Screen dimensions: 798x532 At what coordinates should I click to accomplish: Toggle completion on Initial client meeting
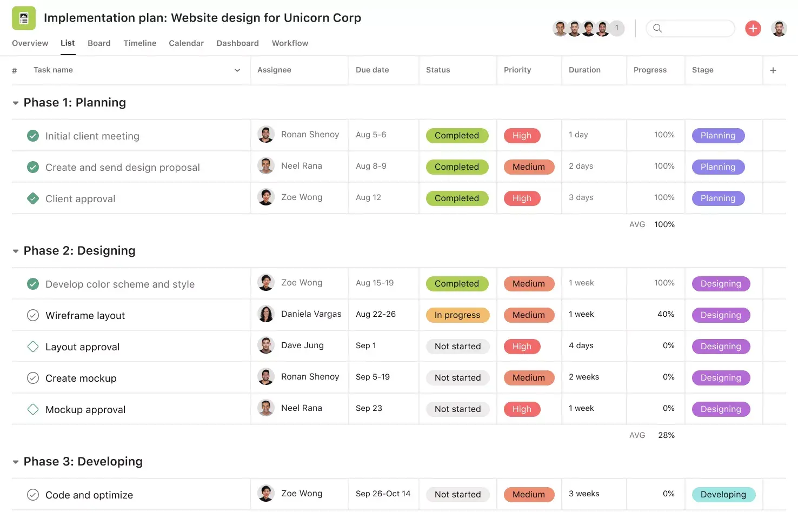pyautogui.click(x=33, y=136)
